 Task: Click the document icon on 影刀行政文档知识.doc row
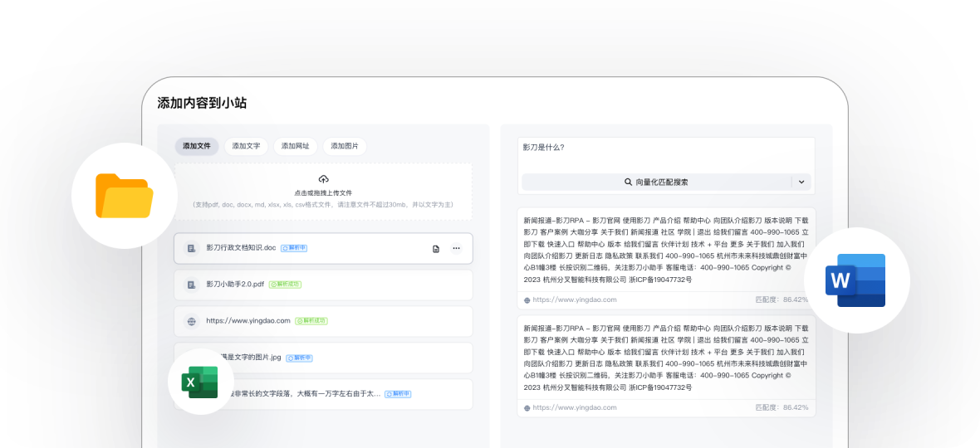click(x=435, y=248)
